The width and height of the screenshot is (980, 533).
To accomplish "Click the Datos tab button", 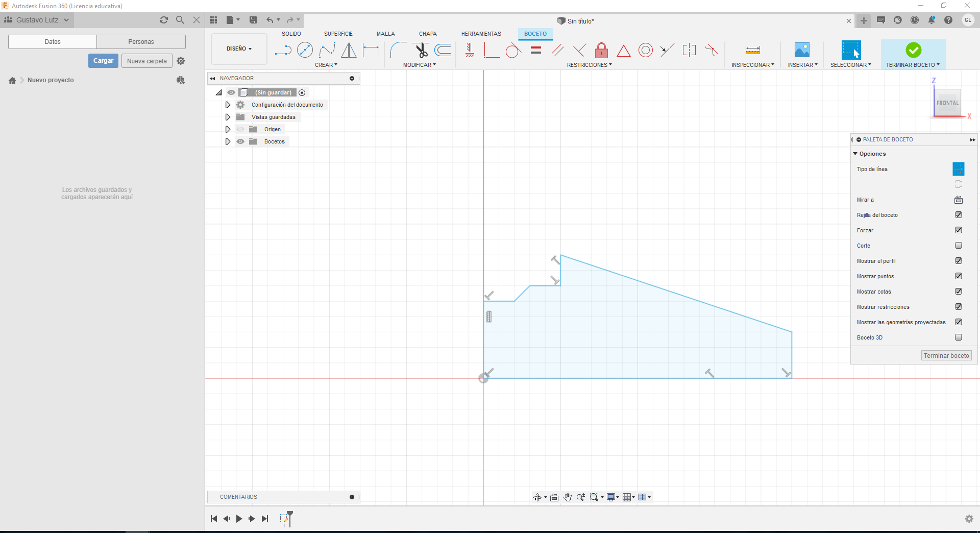I will (53, 42).
